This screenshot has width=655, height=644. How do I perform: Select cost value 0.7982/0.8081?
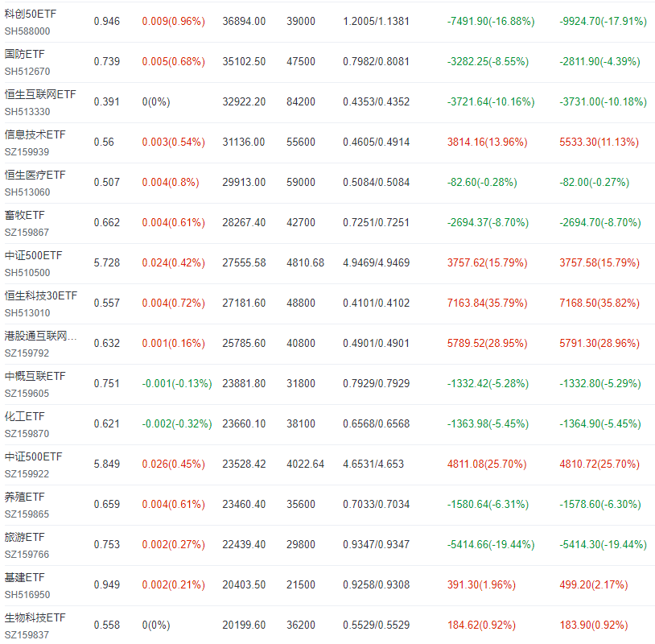376,61
